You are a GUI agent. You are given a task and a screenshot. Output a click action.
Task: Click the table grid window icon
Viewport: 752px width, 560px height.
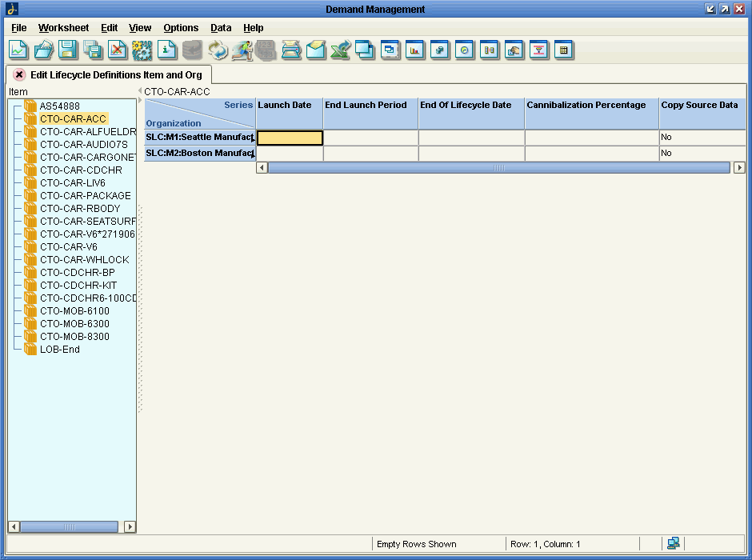(564, 50)
